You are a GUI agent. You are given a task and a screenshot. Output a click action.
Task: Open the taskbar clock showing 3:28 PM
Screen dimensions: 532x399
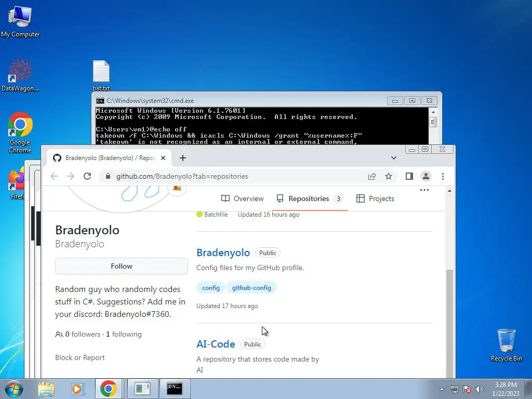[506, 389]
